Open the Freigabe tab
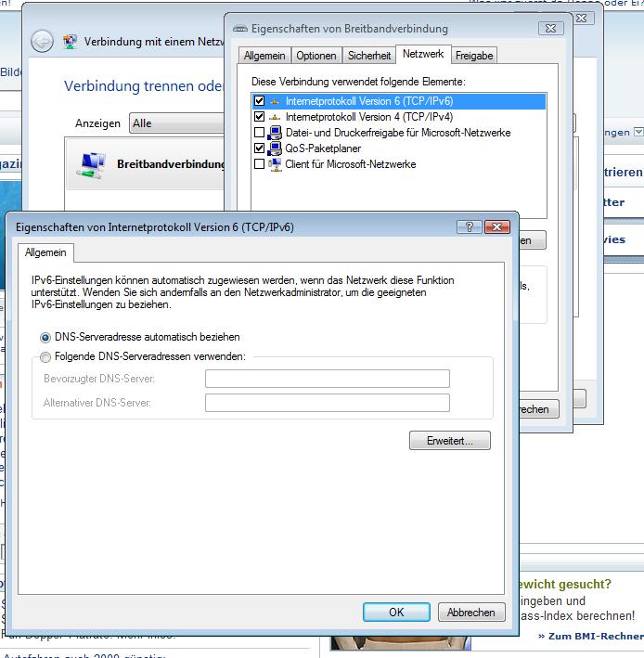The width and height of the screenshot is (644, 658). click(x=474, y=56)
